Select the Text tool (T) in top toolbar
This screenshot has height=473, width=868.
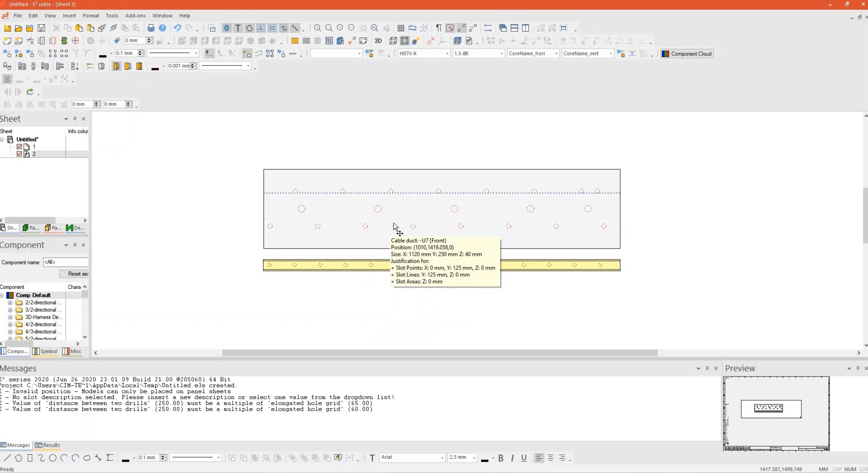tap(238, 28)
